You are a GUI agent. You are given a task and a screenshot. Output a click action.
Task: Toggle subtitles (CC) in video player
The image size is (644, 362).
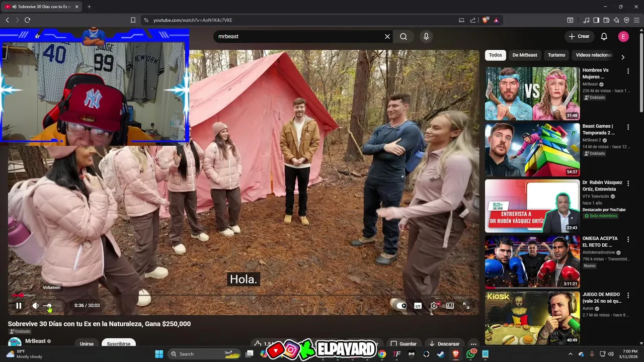pos(418,306)
